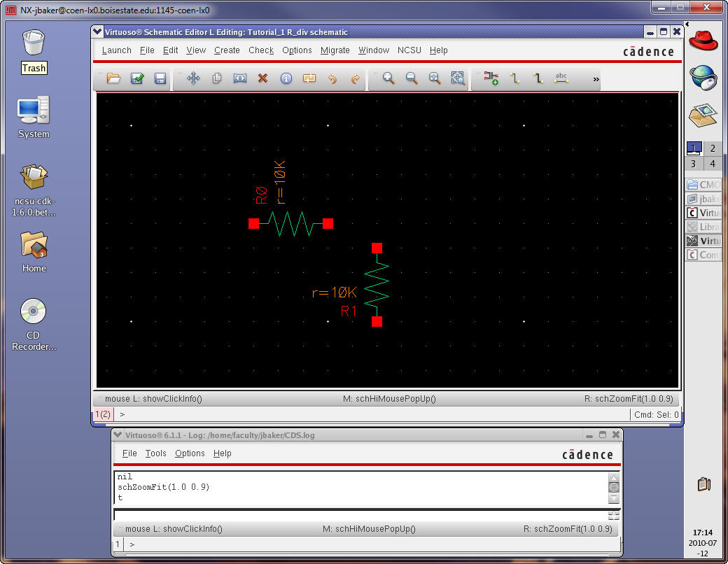Click the Log window scrollbar down arrow
Viewport: 728px width, 564px height.
[x=614, y=499]
